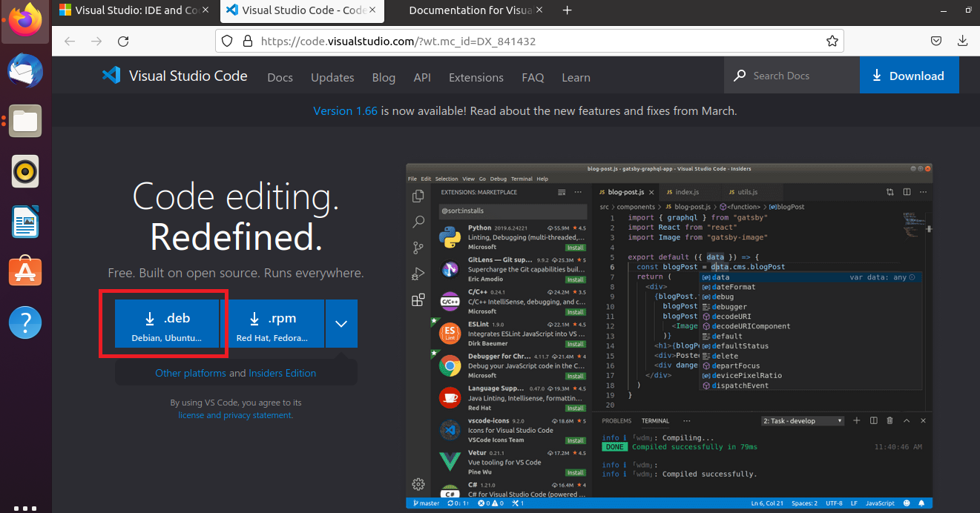Screen dimensions: 980x513
Task: Open the Firefox downloads panel
Action: coord(964,41)
